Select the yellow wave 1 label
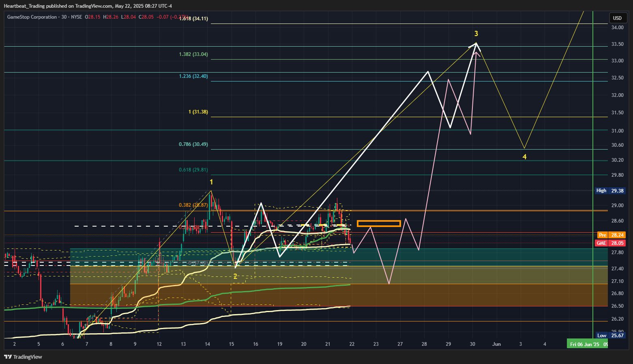The image size is (633, 364). 211,182
